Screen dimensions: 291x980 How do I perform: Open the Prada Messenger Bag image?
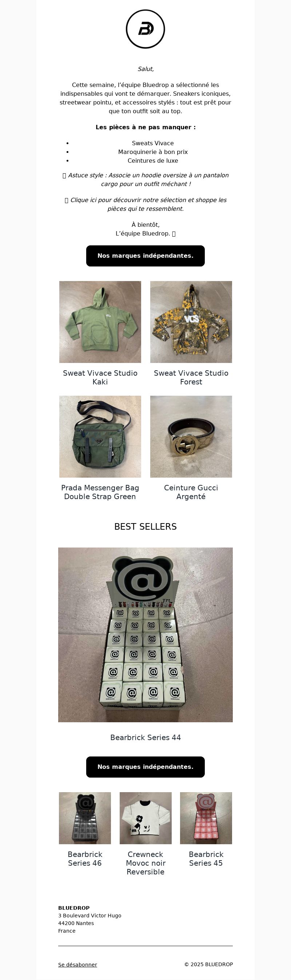click(x=100, y=436)
